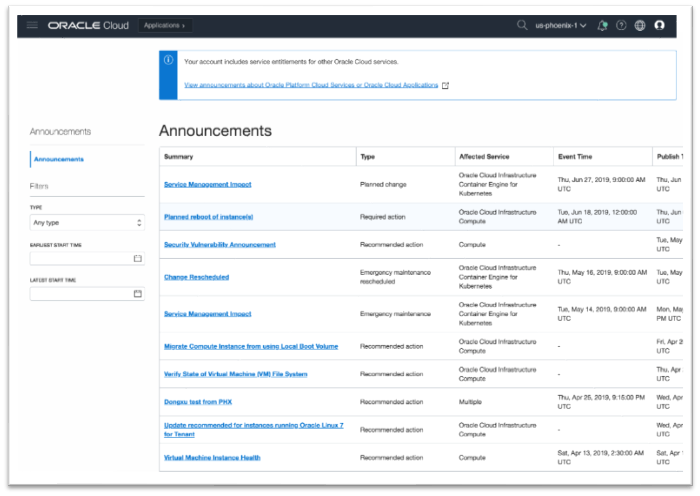700x496 pixels.
Task: Open the announcements bell icon
Action: tap(602, 25)
